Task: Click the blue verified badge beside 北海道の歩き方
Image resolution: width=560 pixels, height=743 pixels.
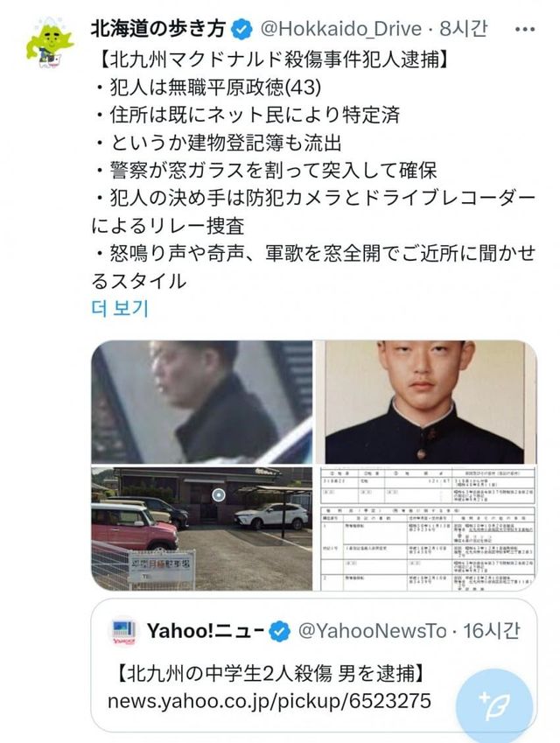Action: tap(241, 30)
